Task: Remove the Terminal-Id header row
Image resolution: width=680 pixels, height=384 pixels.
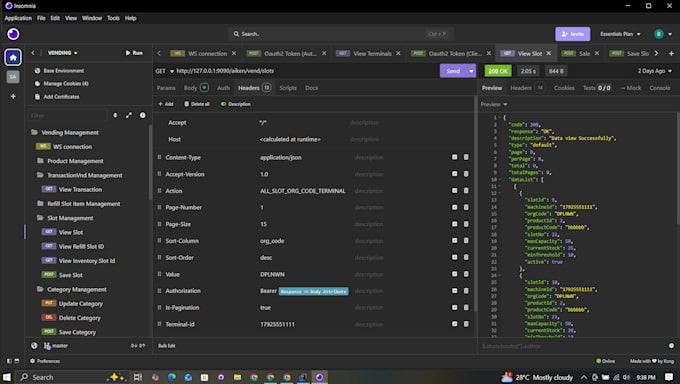Action: click(x=466, y=324)
